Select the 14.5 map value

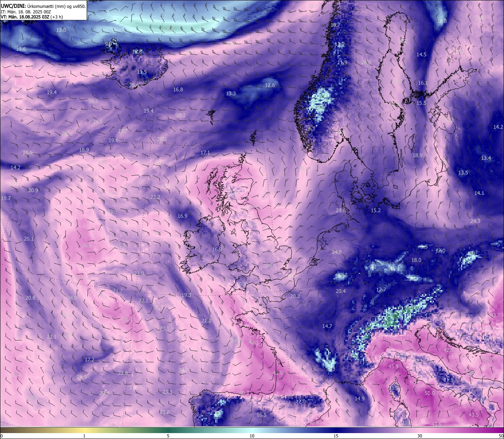coord(421,55)
